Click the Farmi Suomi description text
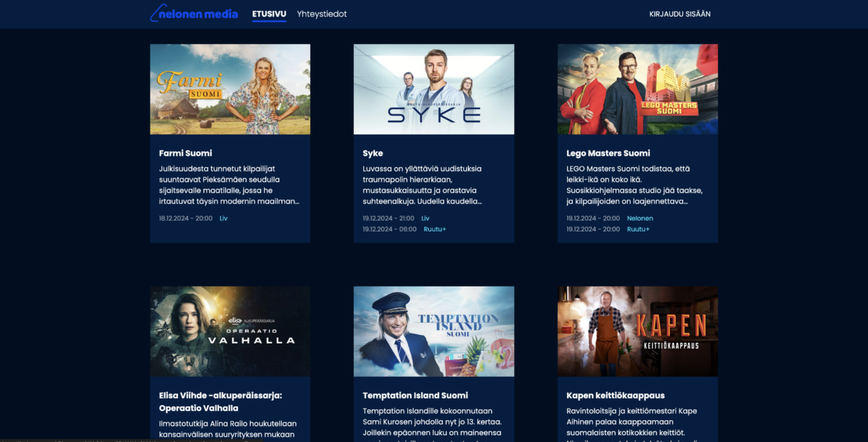Viewport: 868px width, 442px height. point(229,185)
